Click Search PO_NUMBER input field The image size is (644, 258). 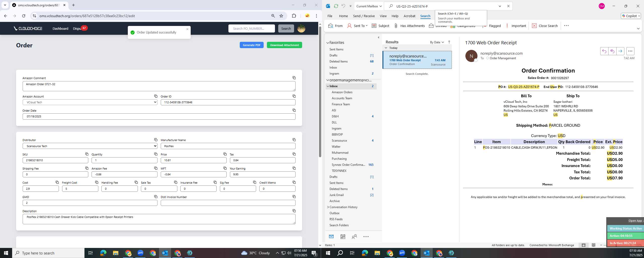[252, 28]
